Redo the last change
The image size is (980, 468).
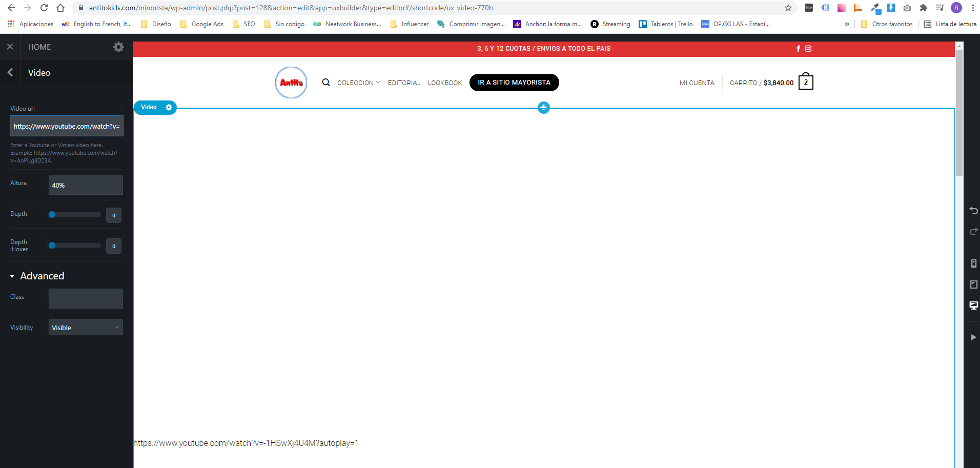[973, 232]
